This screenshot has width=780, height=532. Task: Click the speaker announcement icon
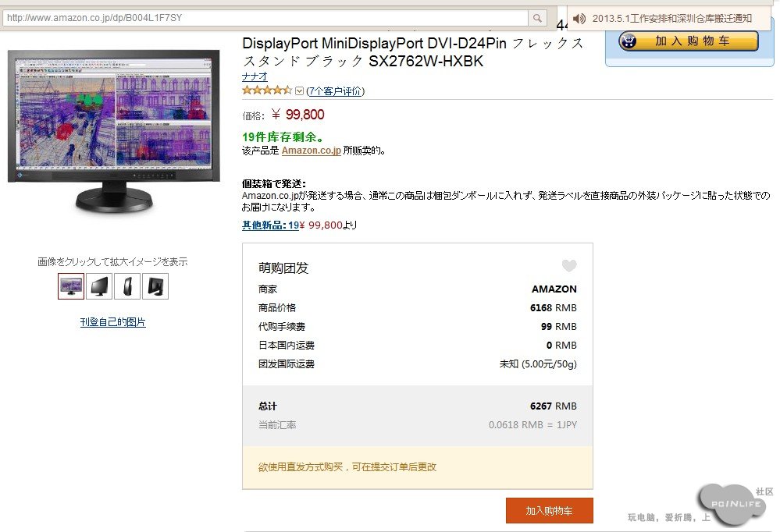click(x=579, y=19)
